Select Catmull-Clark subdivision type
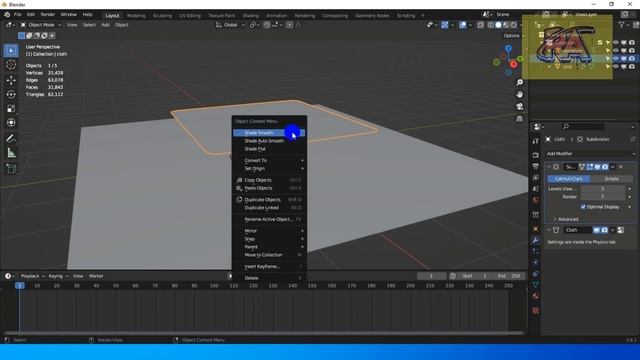The width and height of the screenshot is (640, 360). pos(569,179)
